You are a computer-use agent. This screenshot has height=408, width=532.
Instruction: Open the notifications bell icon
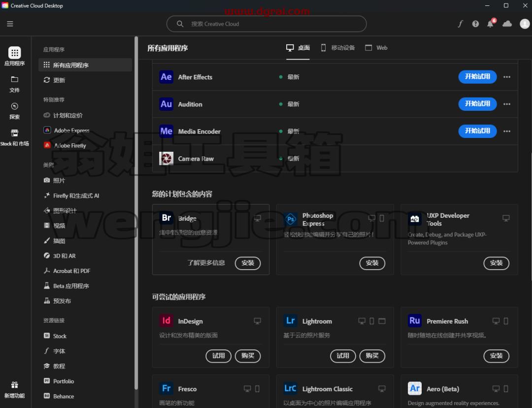coord(491,24)
